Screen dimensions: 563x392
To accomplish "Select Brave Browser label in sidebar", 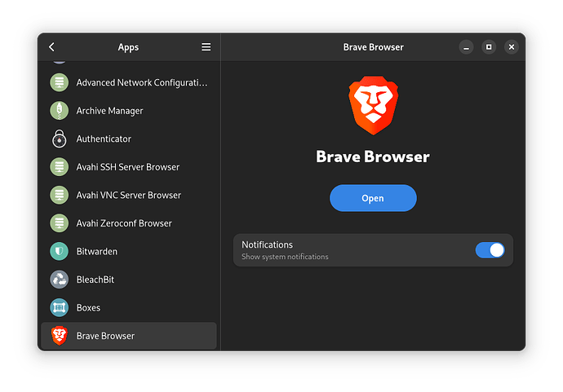I will (x=105, y=336).
